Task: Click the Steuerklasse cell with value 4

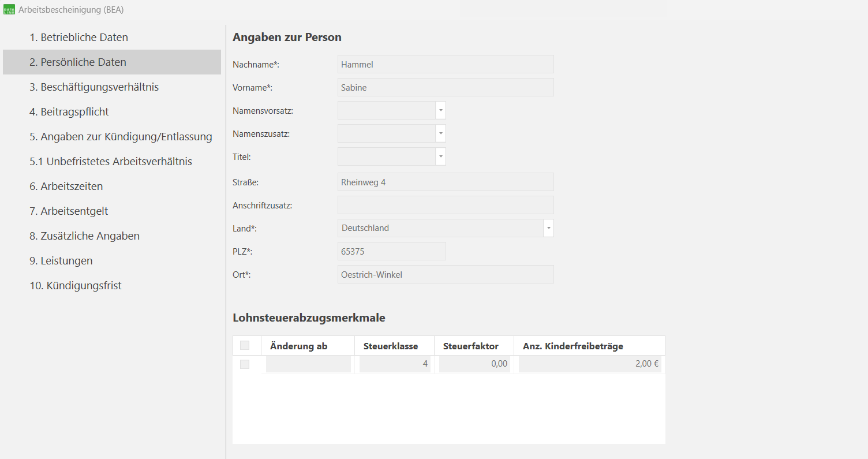Action: pos(395,364)
